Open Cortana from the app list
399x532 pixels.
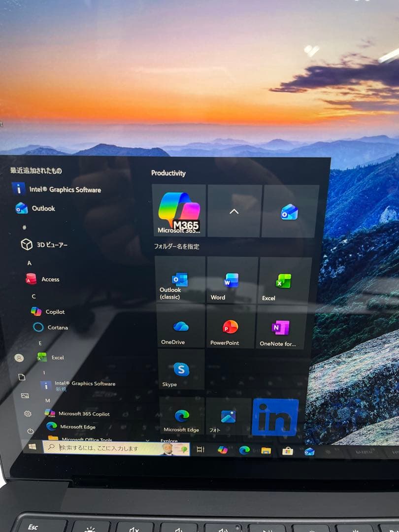tap(50, 327)
